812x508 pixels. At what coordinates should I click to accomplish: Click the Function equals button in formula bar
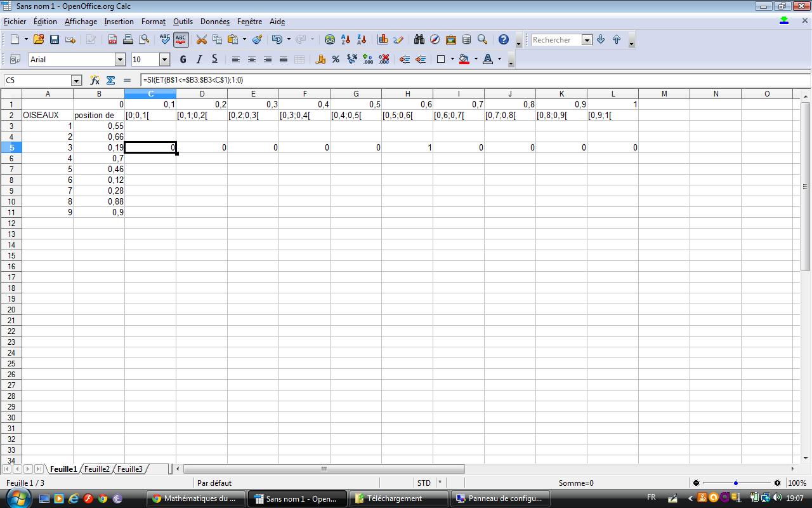[x=127, y=80]
